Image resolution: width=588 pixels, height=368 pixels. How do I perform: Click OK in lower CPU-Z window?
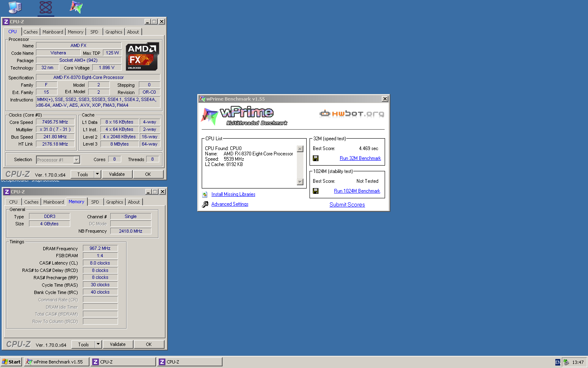tap(149, 344)
